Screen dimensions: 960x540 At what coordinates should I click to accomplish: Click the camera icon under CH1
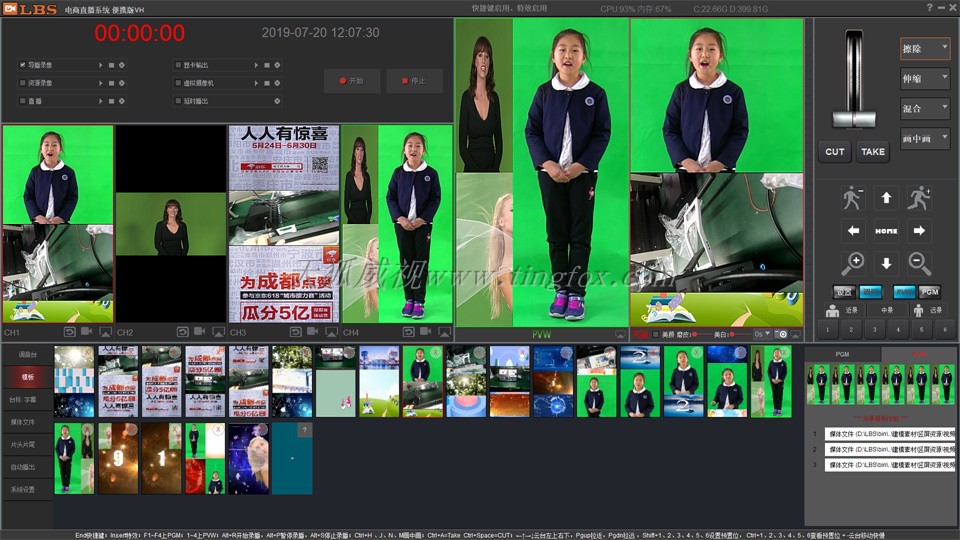(87, 332)
